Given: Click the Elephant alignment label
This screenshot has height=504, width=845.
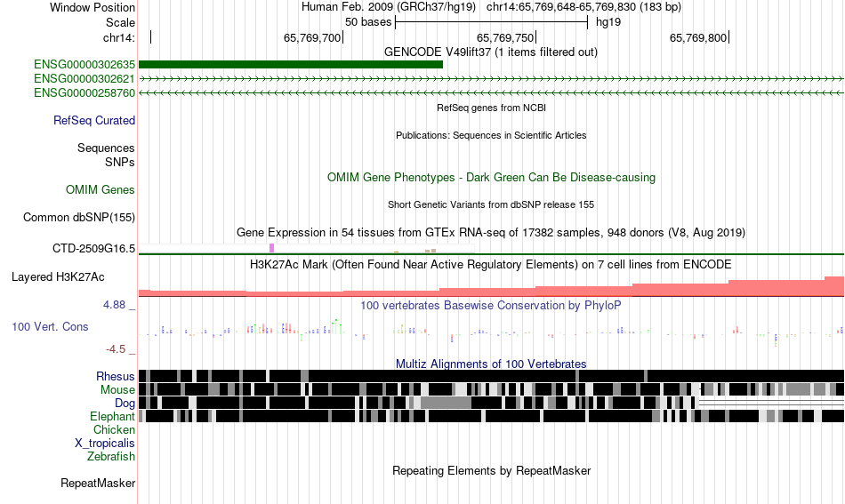Looking at the screenshot, I should (x=112, y=417).
